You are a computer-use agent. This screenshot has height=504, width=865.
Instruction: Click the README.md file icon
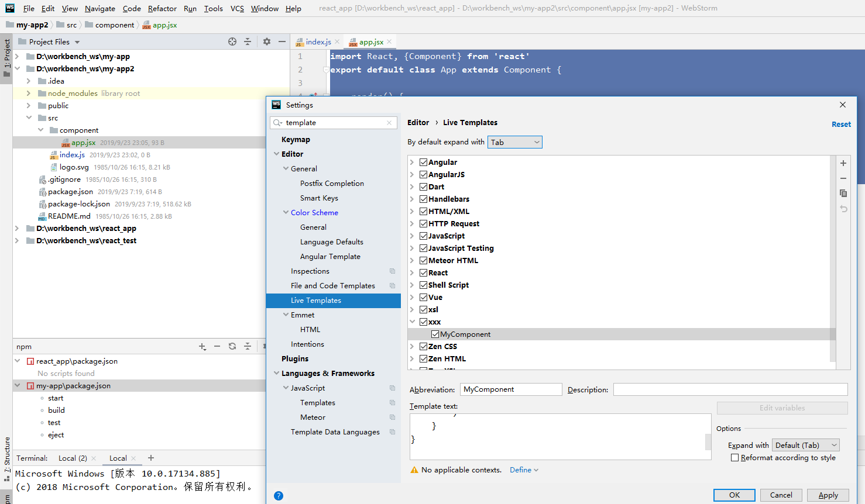pyautogui.click(x=42, y=216)
